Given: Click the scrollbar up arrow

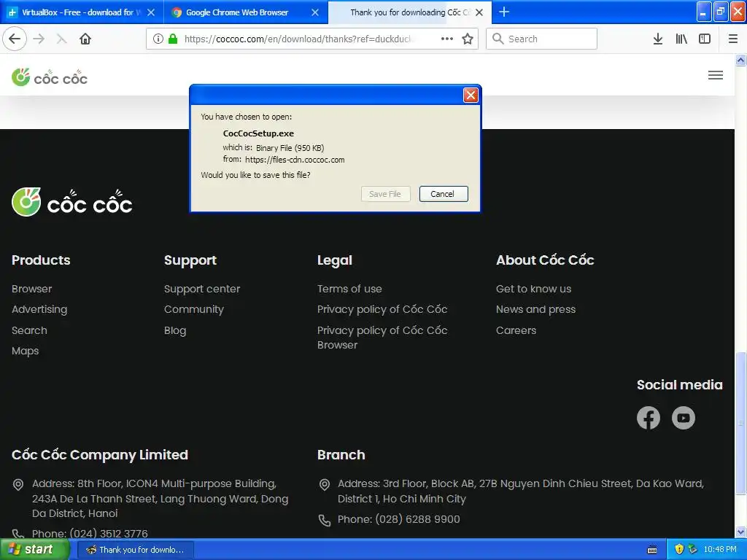Looking at the screenshot, I should 740,60.
